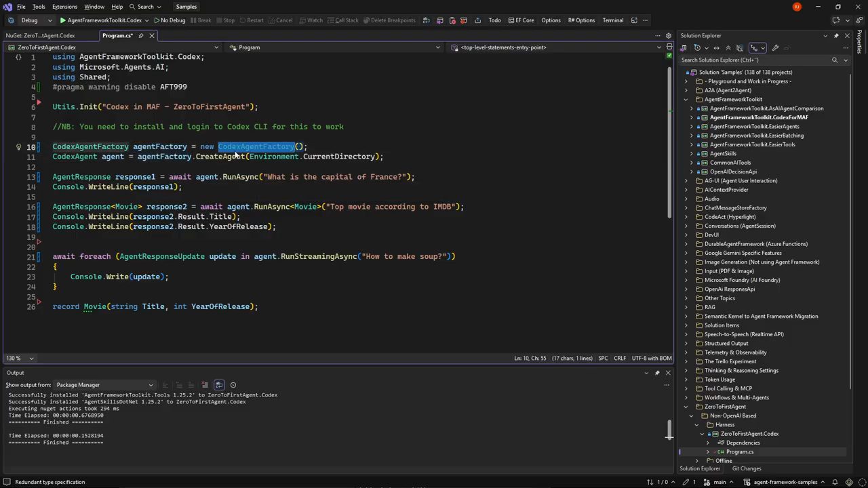The width and height of the screenshot is (868, 488).
Task: Close the Output panel
Action: 668,373
